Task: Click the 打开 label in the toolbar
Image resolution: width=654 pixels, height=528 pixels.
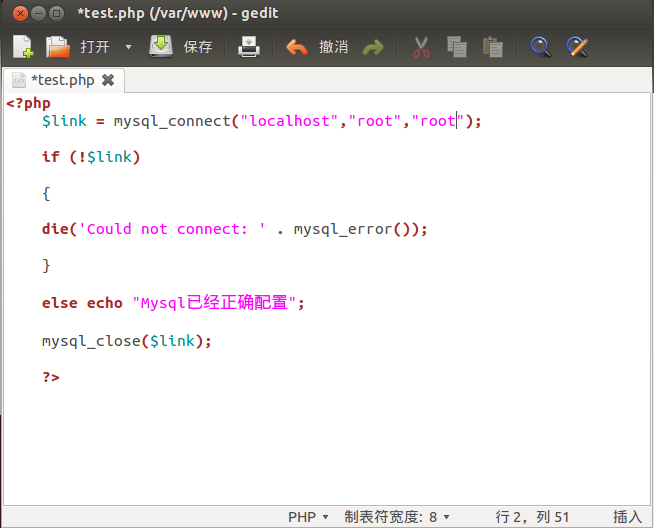Action: coord(95,47)
